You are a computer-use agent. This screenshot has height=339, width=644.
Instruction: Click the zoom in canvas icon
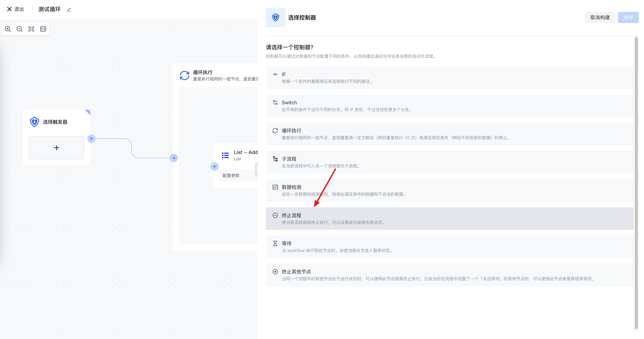[x=8, y=29]
